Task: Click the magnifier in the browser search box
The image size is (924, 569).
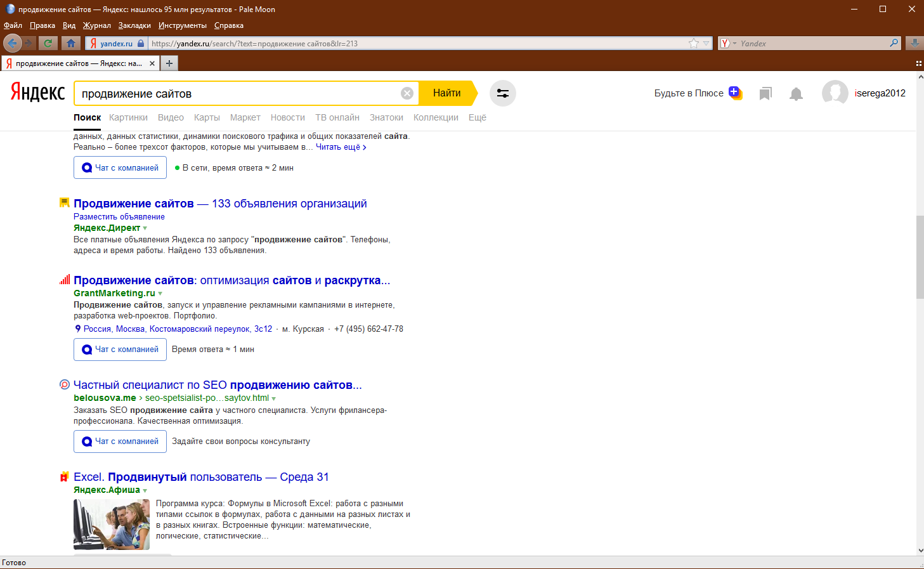Action: 894,43
